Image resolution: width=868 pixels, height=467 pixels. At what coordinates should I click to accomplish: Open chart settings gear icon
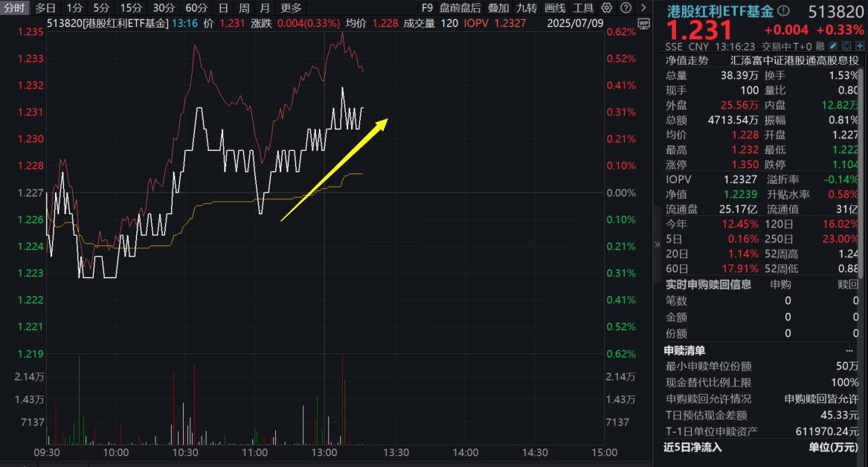(607, 8)
